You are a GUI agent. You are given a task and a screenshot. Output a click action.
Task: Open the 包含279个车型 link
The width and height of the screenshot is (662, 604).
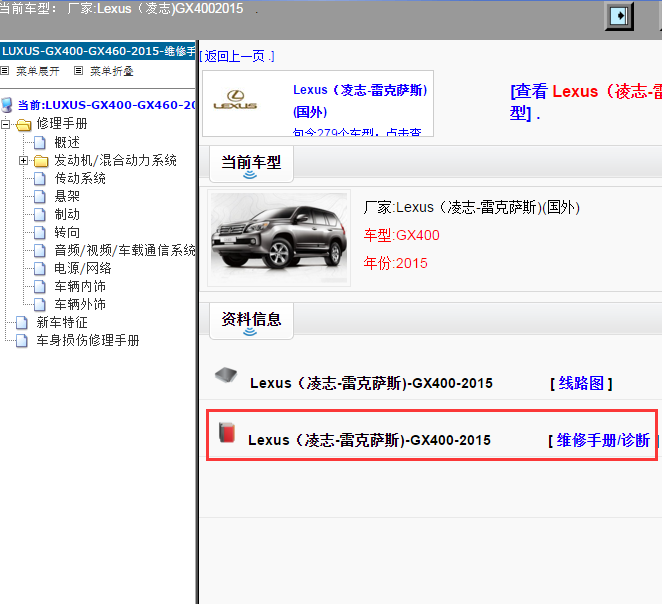pyautogui.click(x=357, y=132)
